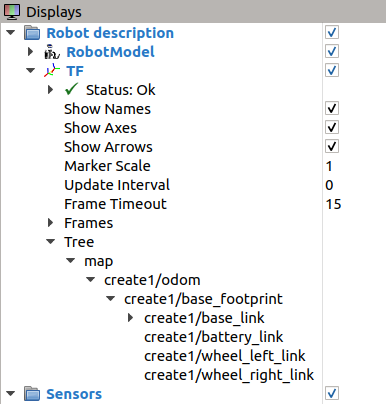This screenshot has width=386, height=404.
Task: Collapse the TF display arrow
Action: [31, 71]
